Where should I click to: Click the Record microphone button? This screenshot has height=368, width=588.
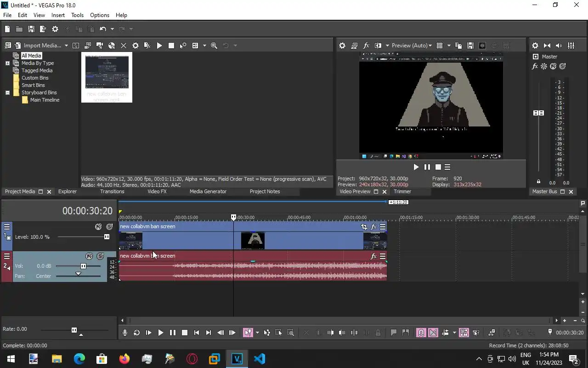tap(125, 333)
